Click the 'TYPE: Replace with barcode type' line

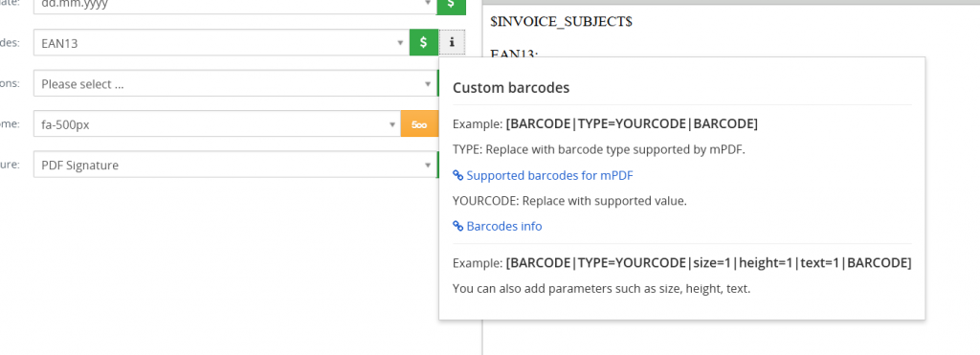599,150
